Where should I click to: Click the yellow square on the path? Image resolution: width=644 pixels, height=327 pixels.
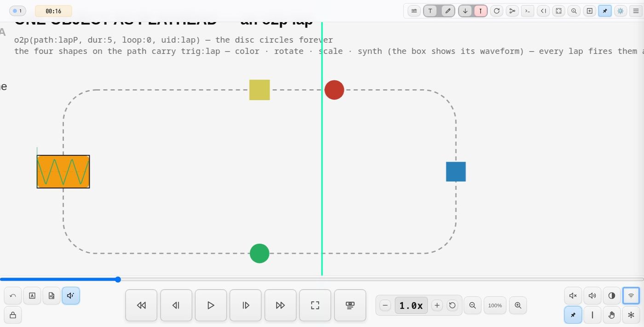[259, 90]
